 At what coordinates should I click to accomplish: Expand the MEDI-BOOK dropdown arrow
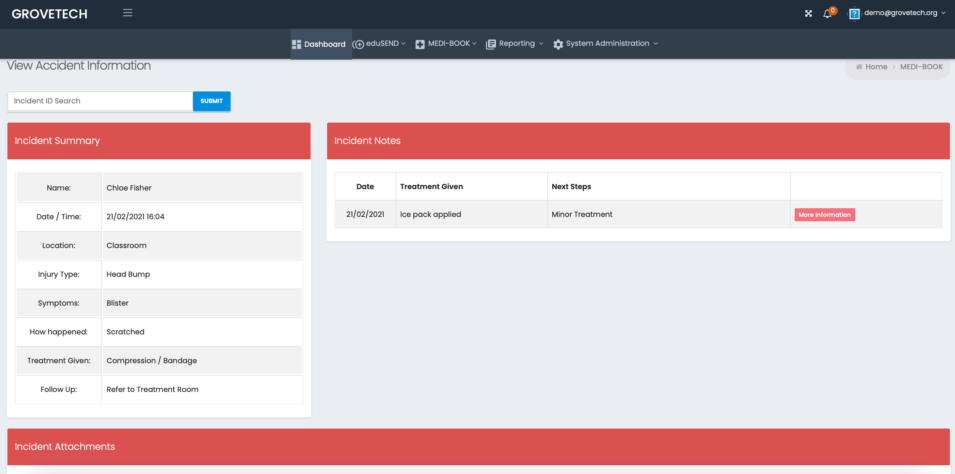point(475,44)
